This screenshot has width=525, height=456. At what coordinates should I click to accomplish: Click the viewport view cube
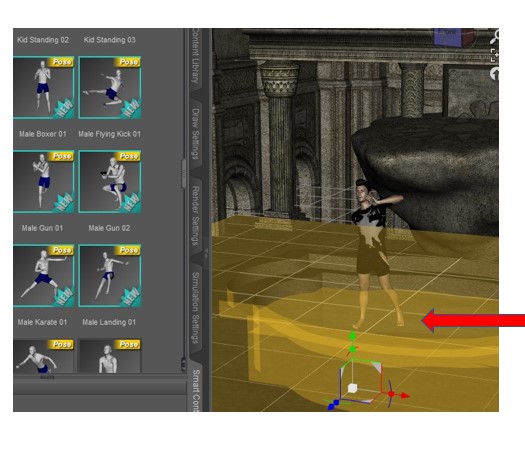tap(452, 37)
